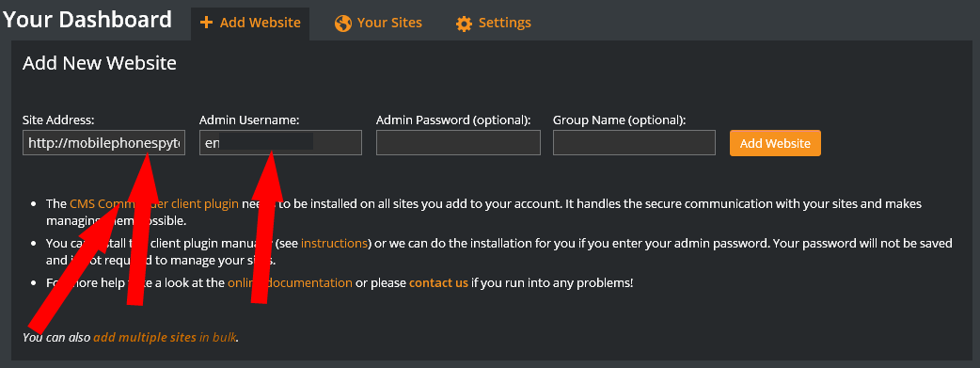
Task: Click into the Admin Password field
Action: pyautogui.click(x=458, y=143)
